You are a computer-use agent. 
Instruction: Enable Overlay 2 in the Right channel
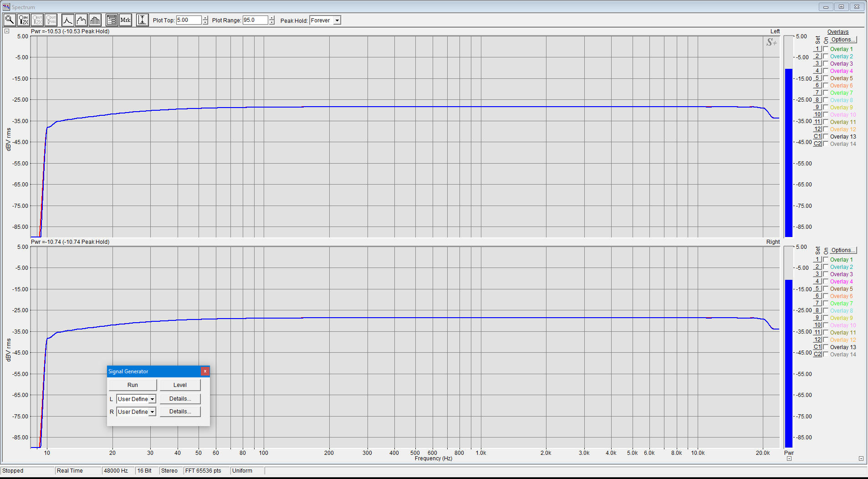[x=826, y=267]
